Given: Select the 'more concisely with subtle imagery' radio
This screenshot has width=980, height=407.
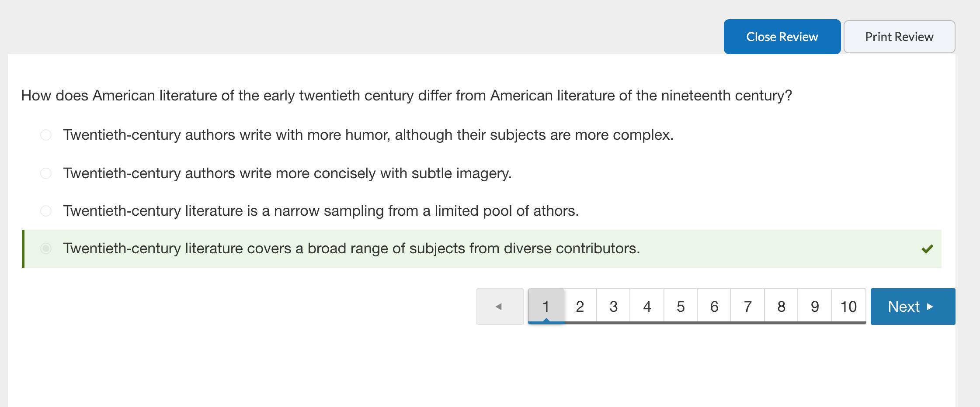Looking at the screenshot, I should (x=46, y=173).
